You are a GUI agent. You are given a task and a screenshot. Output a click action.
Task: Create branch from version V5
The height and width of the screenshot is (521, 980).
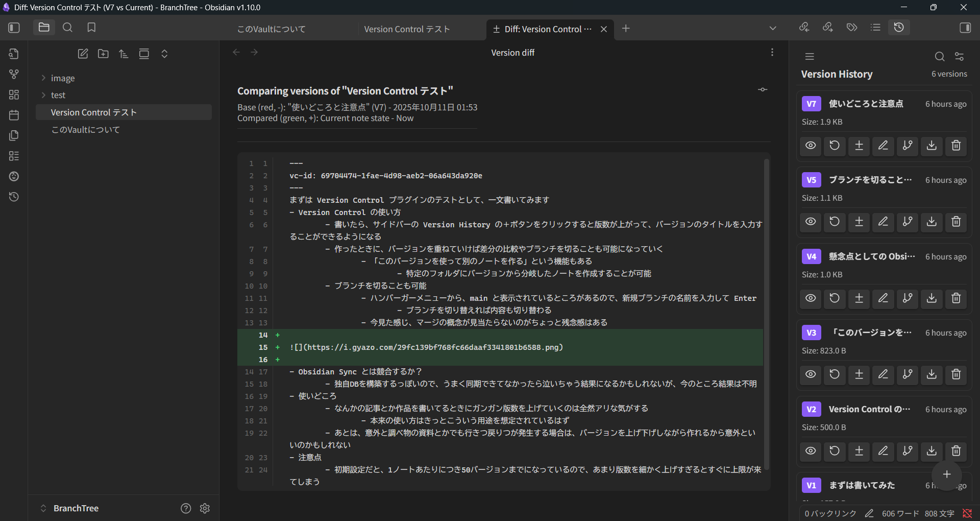tap(908, 222)
